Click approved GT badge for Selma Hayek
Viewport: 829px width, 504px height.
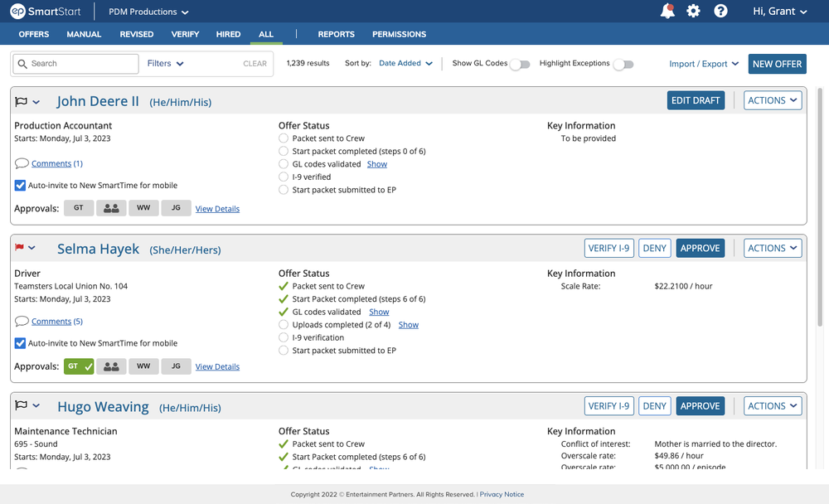[79, 366]
